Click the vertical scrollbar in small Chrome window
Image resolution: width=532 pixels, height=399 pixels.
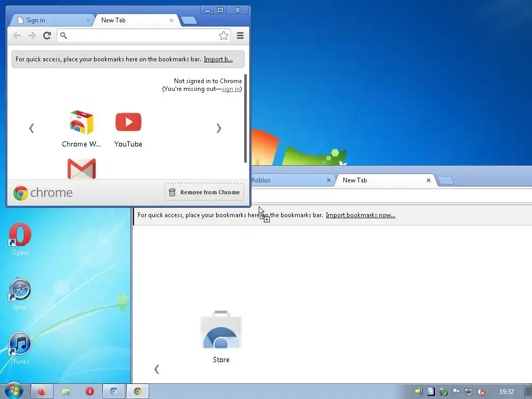[245, 118]
